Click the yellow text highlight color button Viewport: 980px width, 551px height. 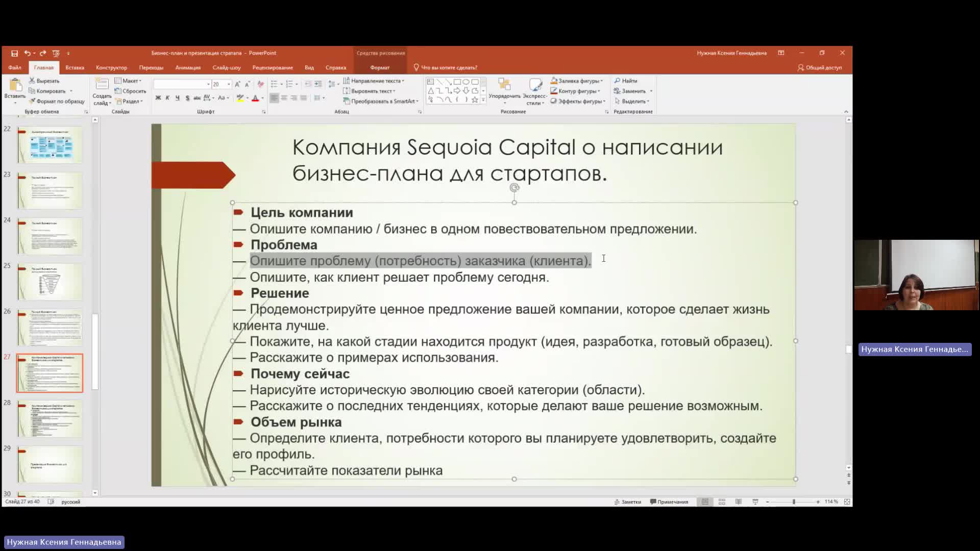tap(240, 98)
